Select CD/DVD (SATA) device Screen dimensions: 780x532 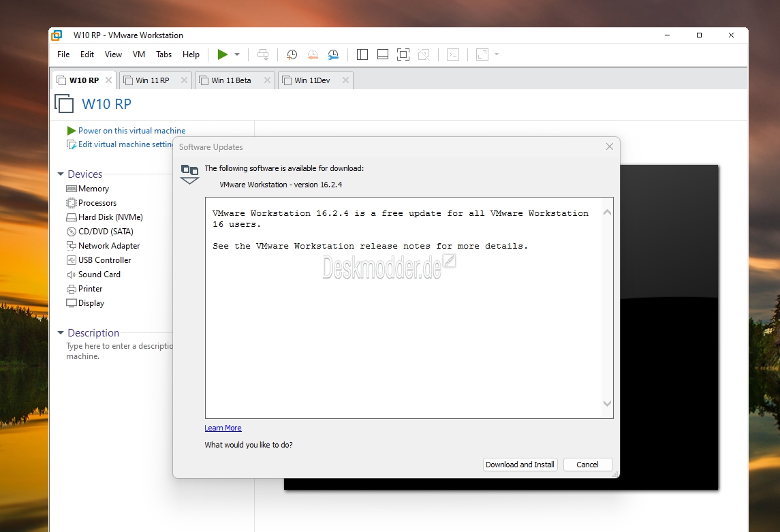99,231
